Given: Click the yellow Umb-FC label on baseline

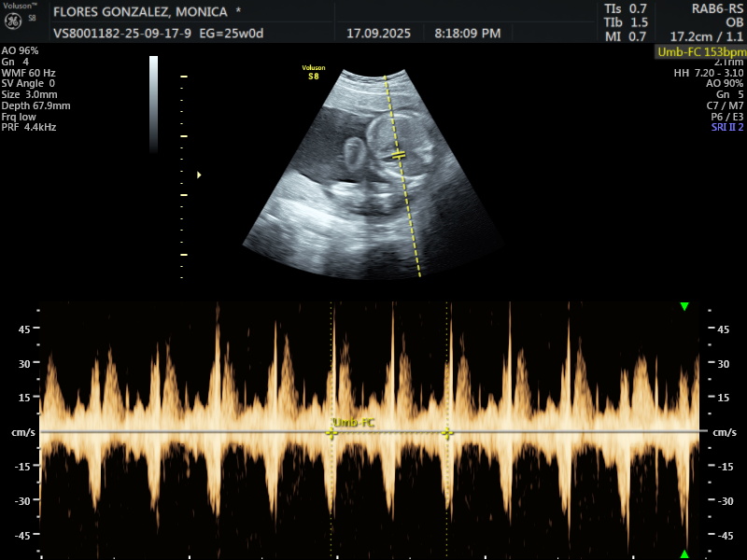Looking at the screenshot, I should coord(355,424).
